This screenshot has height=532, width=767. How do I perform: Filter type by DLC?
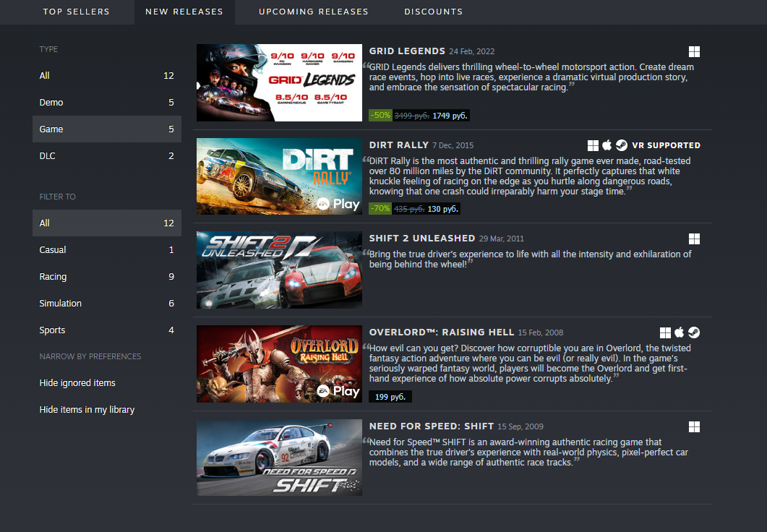click(107, 156)
